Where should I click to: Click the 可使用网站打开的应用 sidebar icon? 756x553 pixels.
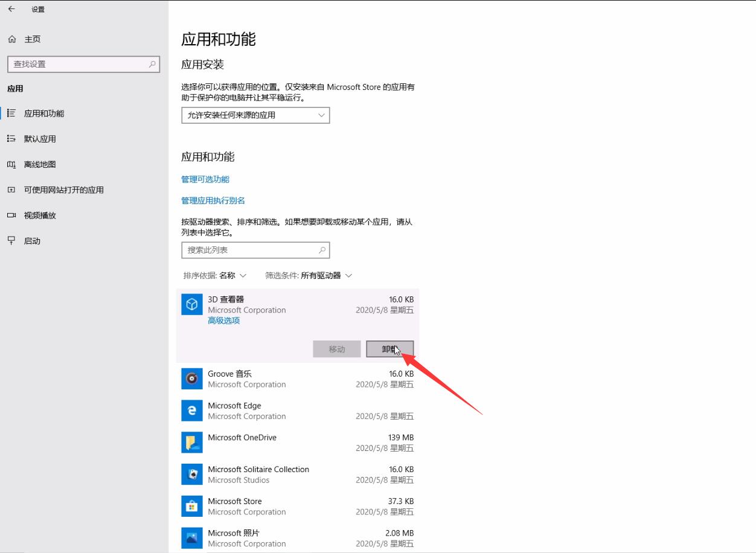[11, 190]
